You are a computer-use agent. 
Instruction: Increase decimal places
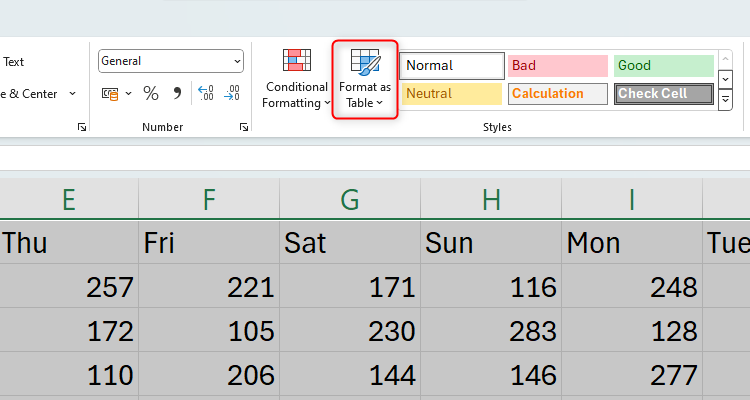point(206,93)
